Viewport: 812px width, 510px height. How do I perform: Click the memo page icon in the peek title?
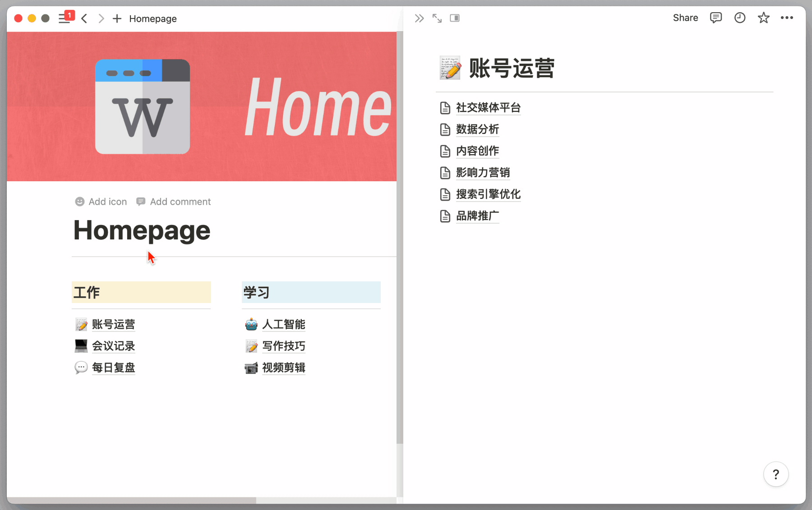(450, 68)
